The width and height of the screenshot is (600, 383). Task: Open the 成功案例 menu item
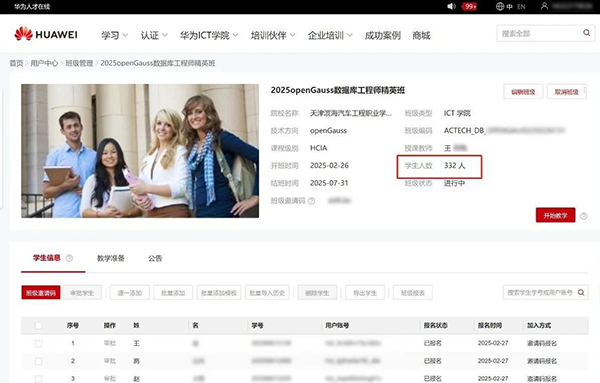point(383,35)
